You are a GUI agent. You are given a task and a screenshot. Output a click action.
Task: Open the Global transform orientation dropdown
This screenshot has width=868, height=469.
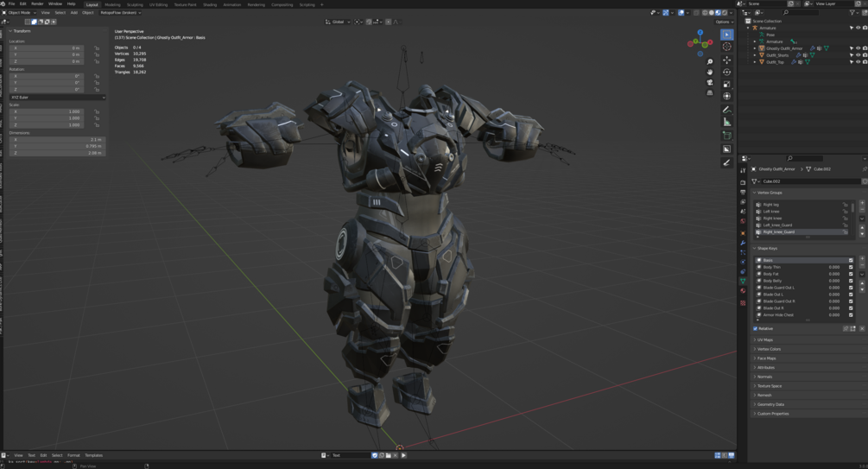click(x=338, y=22)
